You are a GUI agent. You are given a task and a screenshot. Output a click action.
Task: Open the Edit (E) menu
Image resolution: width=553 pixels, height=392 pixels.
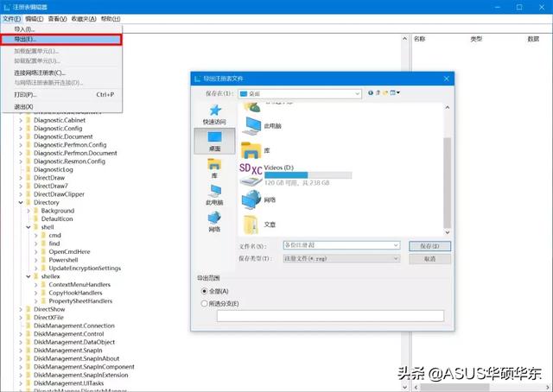tap(35, 19)
